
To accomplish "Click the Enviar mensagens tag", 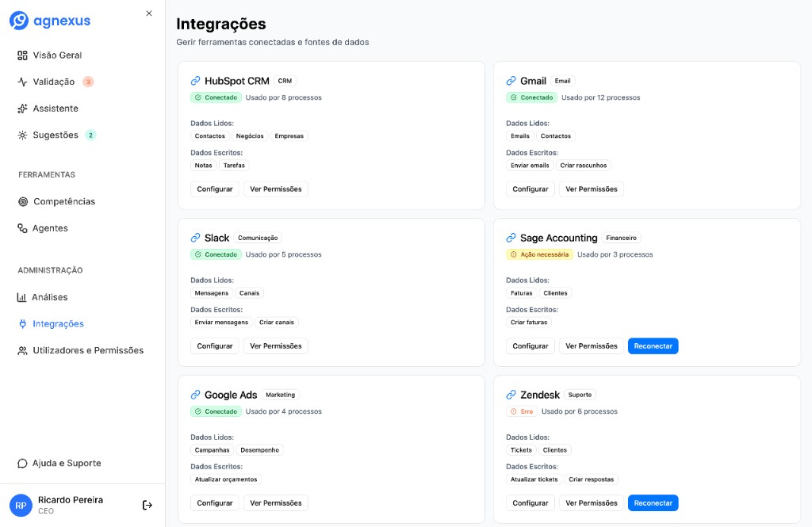I will click(x=222, y=323).
